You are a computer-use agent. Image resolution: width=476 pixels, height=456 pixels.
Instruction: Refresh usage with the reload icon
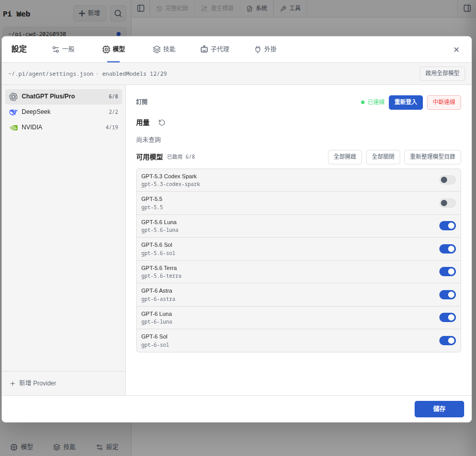click(162, 123)
